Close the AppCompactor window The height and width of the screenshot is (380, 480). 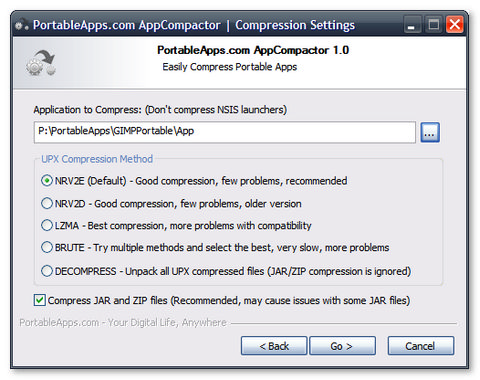coord(455,25)
